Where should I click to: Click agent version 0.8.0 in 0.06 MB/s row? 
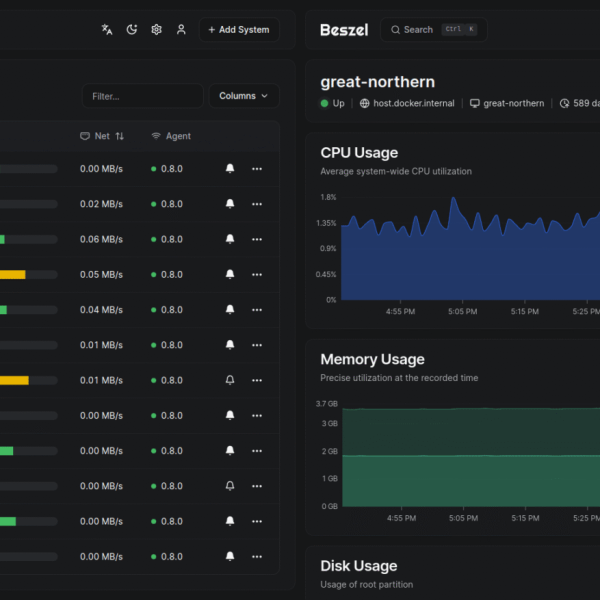172,239
